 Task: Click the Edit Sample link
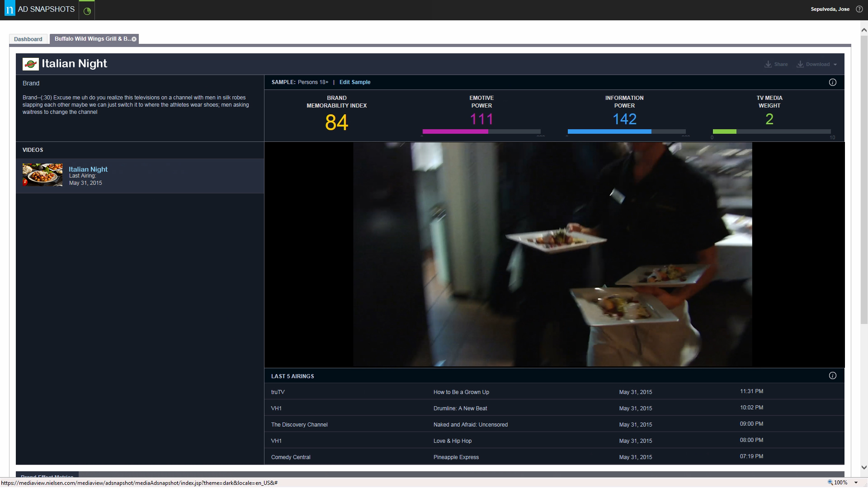(355, 82)
